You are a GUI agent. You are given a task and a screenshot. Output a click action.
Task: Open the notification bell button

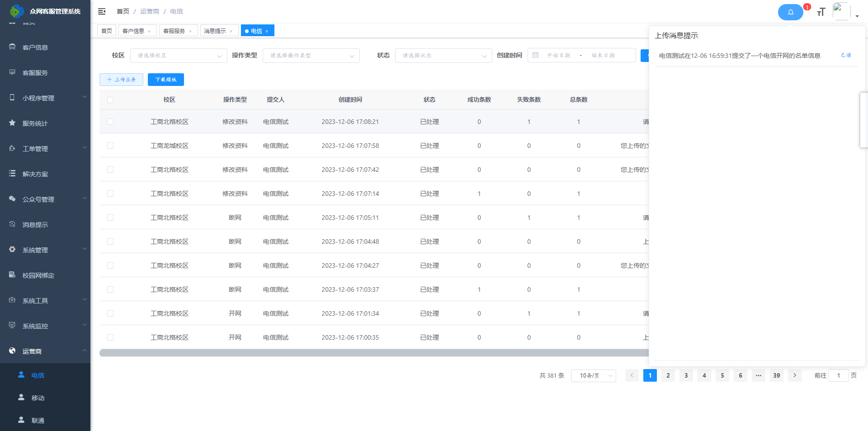[x=790, y=12]
